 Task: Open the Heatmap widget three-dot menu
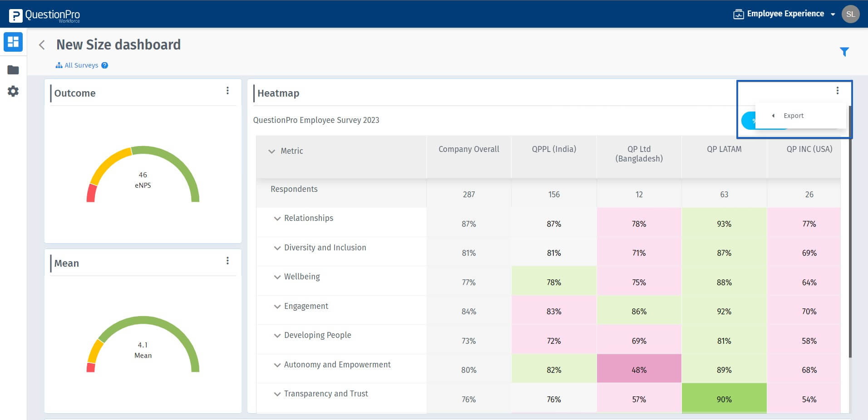837,90
